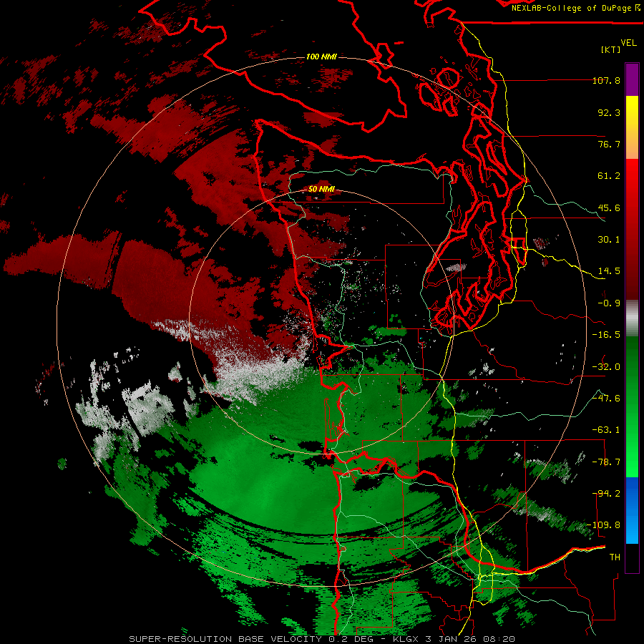
Task: Click the -78.7 velocity scale value
Action: (x=606, y=462)
